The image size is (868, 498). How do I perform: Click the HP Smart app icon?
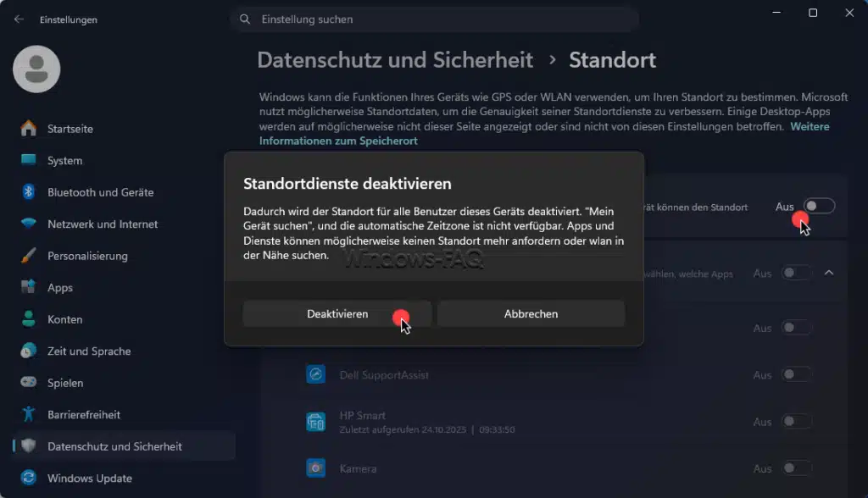(x=315, y=422)
